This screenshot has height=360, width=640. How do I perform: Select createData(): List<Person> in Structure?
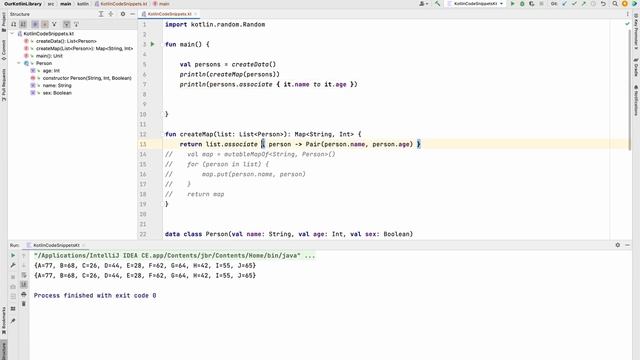coord(66,41)
